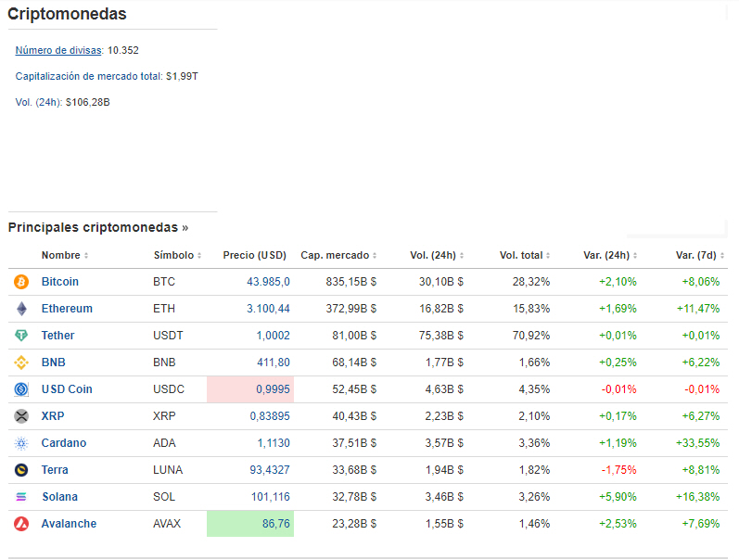Viewport: 739px width, 560px height.
Task: Sort table by Nombre column
Action: [65, 255]
